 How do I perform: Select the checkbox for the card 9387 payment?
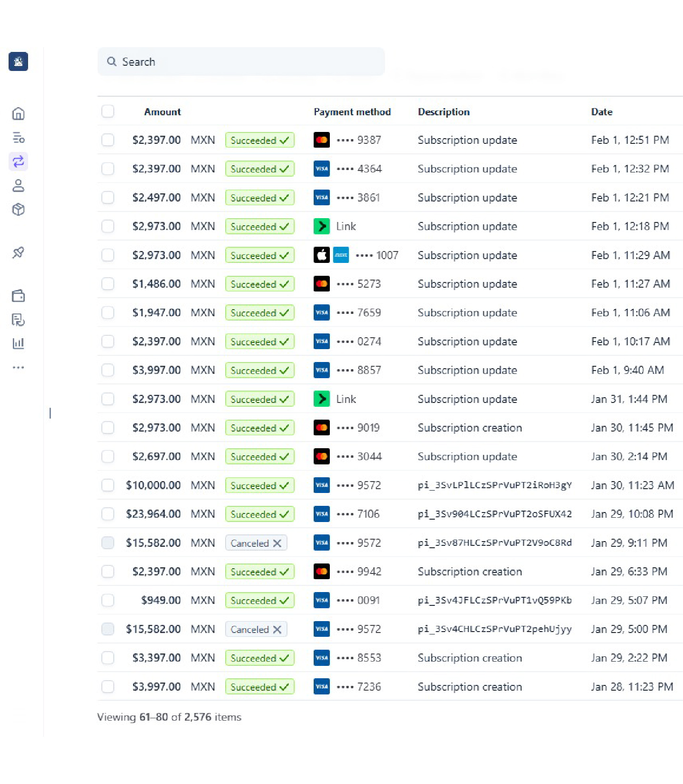pyautogui.click(x=108, y=140)
